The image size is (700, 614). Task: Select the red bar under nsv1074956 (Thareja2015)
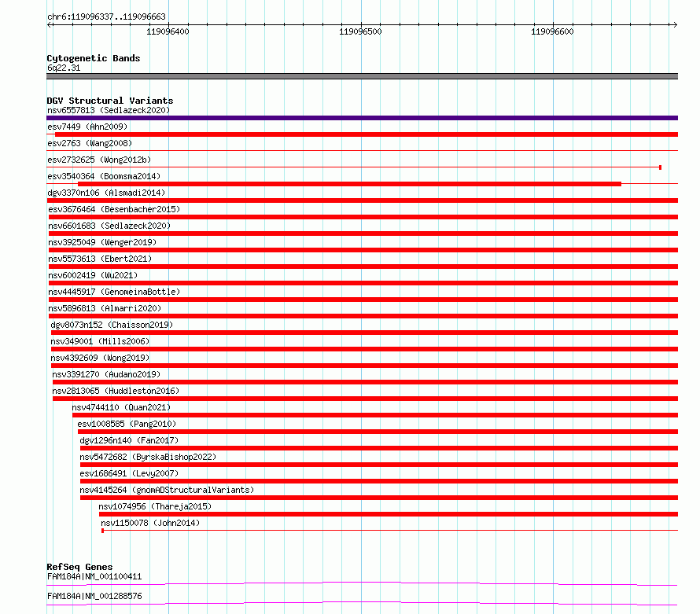(x=389, y=514)
